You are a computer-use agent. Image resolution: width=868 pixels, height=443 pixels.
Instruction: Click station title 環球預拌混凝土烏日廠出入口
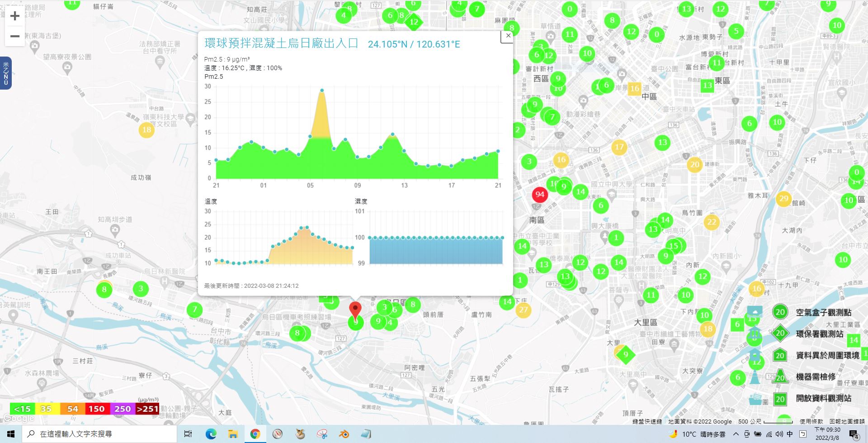(281, 43)
